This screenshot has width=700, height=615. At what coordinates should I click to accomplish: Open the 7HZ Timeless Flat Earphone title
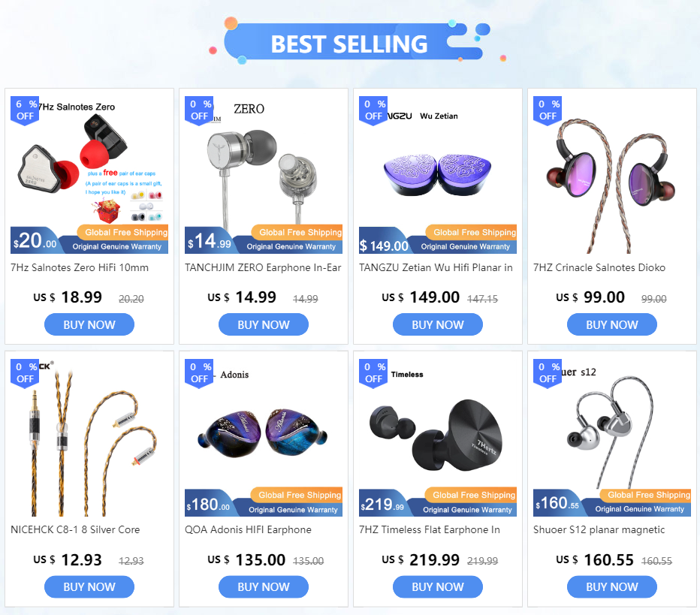430,529
